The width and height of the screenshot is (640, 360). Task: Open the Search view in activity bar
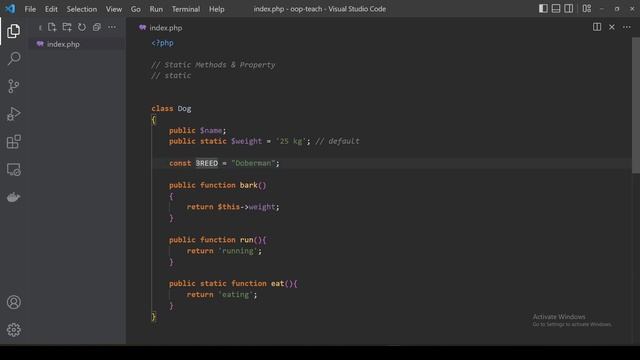[13, 58]
